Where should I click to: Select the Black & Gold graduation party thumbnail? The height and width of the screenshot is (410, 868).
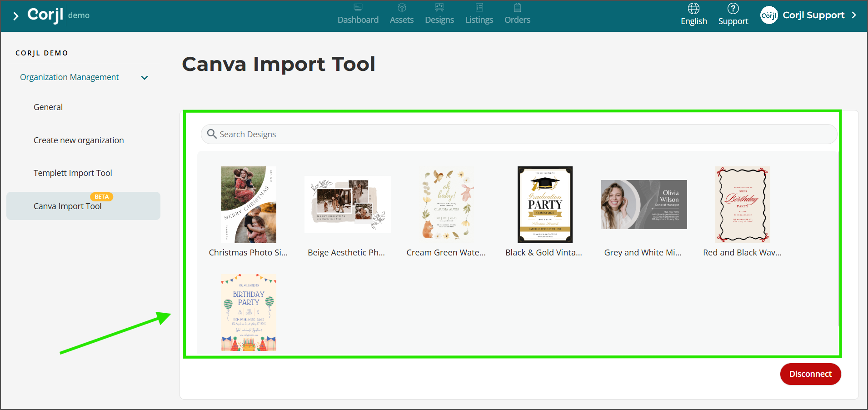(x=545, y=205)
